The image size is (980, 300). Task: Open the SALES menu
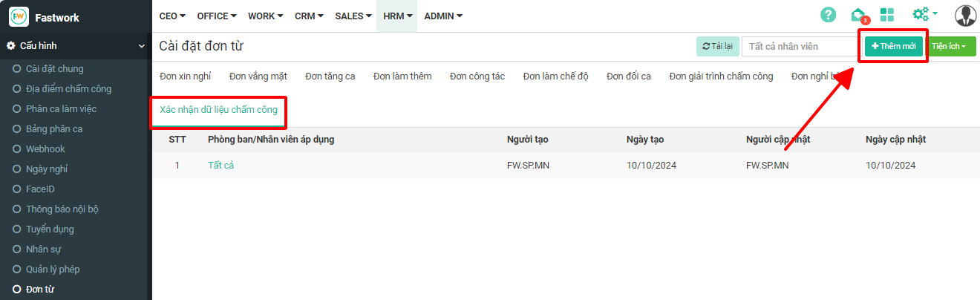click(353, 16)
